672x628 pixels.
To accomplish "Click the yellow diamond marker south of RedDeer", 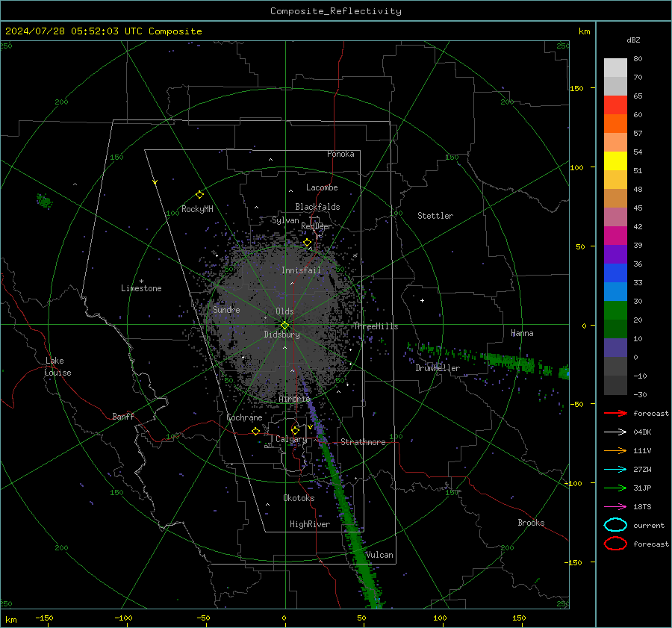I will point(307,243).
